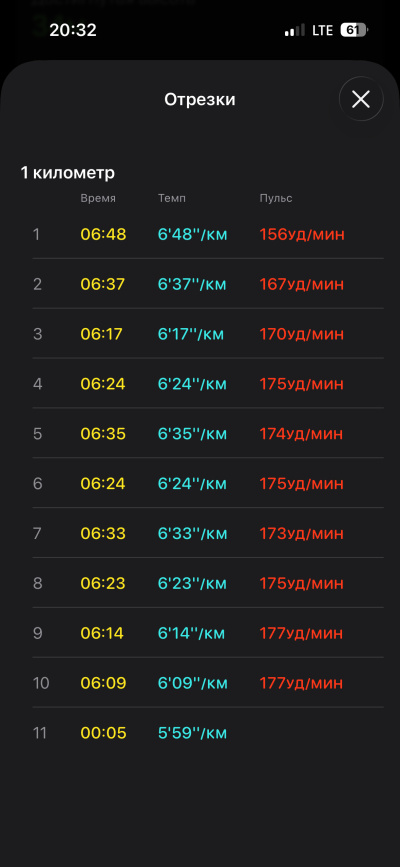Select split 11 time 00:05

(103, 733)
